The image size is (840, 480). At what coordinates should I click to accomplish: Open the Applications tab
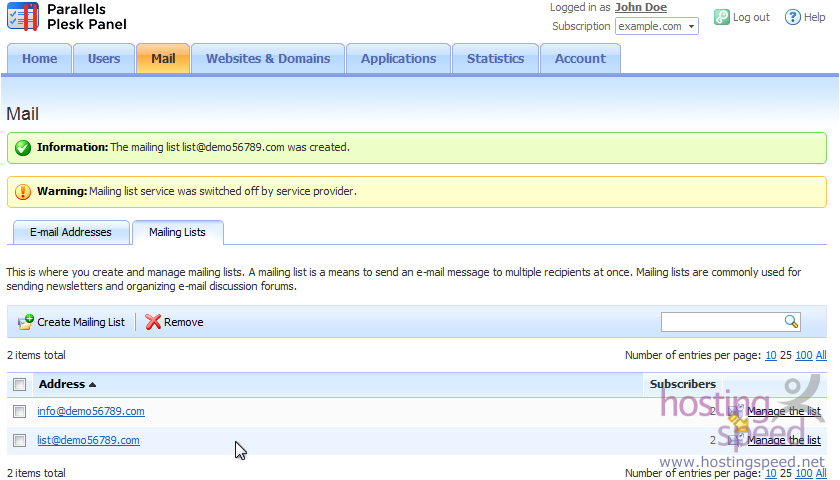tap(398, 58)
